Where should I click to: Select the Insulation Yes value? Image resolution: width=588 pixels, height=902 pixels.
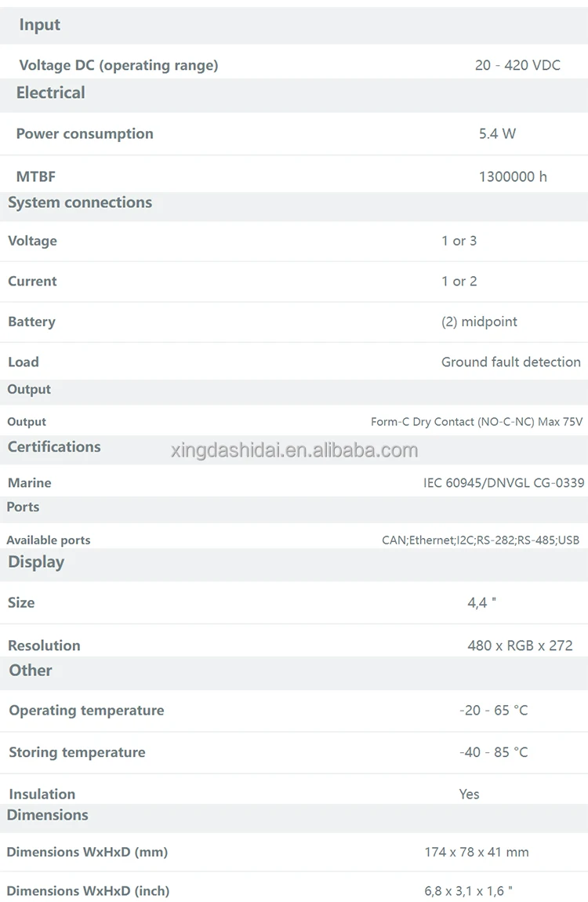(469, 794)
